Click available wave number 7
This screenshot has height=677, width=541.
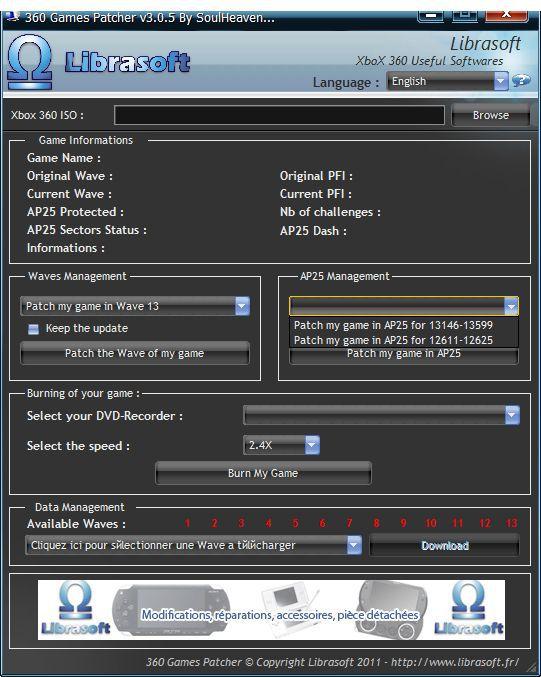click(x=349, y=523)
